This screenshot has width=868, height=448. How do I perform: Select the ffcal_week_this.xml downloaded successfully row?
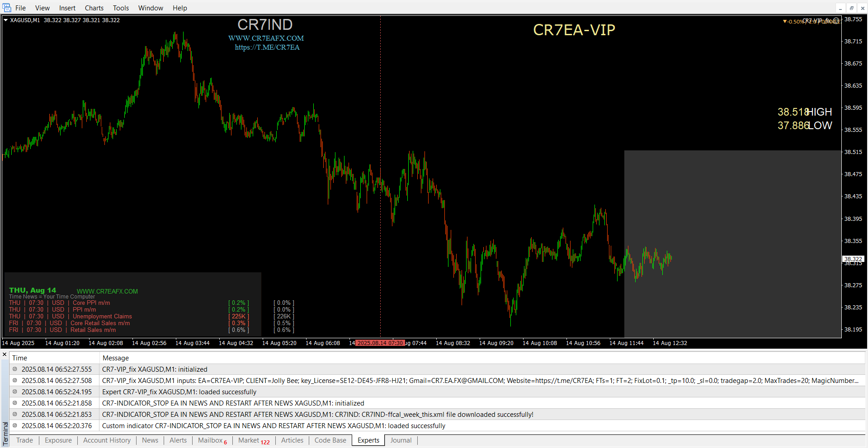(x=437, y=415)
